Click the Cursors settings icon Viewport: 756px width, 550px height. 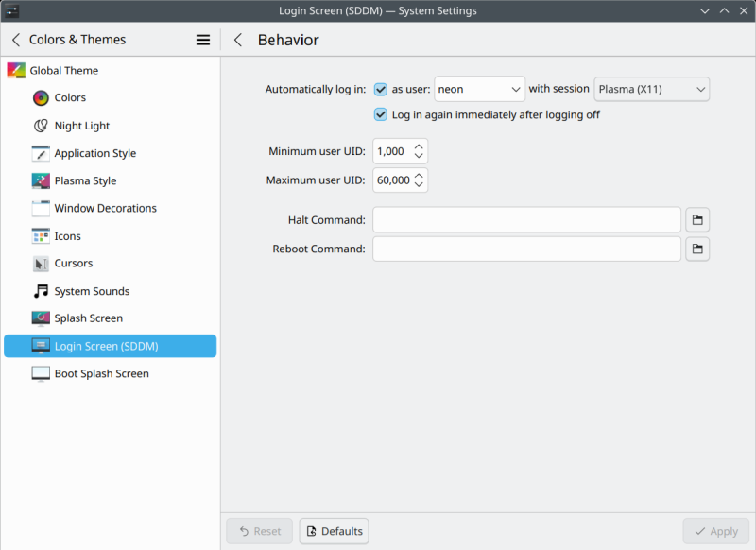click(x=40, y=263)
